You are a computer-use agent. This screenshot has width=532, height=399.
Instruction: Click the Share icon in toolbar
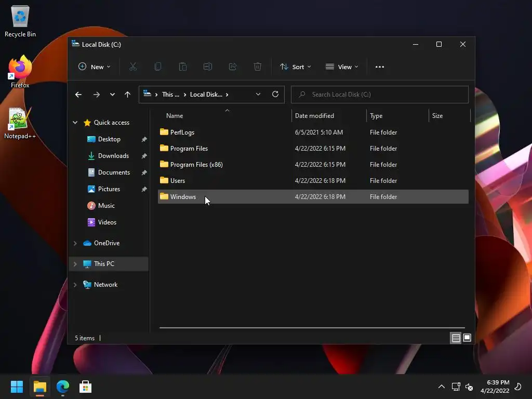[233, 67]
